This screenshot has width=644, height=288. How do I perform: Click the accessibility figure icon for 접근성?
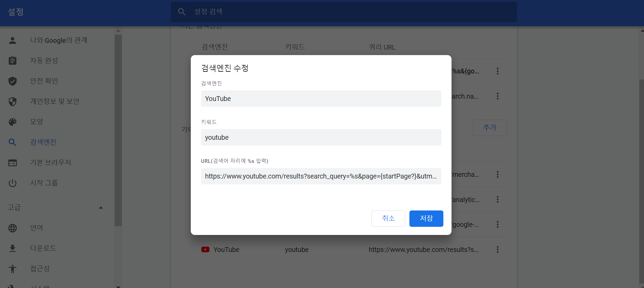[x=13, y=269]
